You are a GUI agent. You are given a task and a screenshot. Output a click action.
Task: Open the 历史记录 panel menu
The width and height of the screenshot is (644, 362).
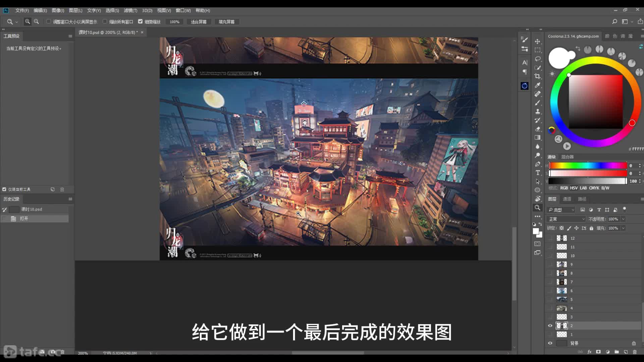coord(70,199)
